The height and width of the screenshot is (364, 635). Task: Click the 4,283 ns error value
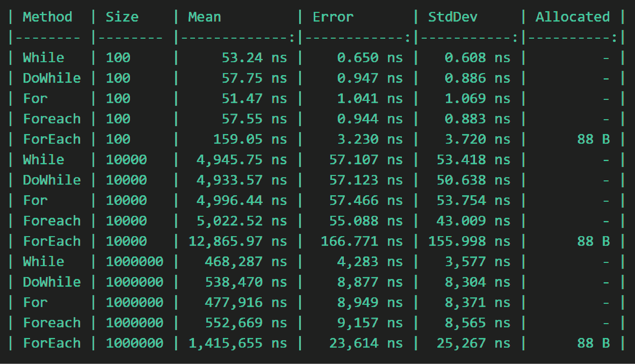pyautogui.click(x=370, y=262)
